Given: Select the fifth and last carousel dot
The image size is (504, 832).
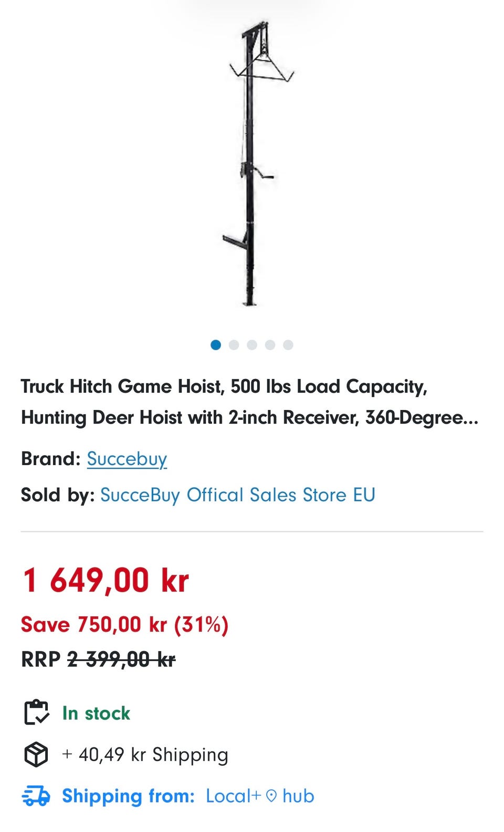Looking at the screenshot, I should (288, 345).
